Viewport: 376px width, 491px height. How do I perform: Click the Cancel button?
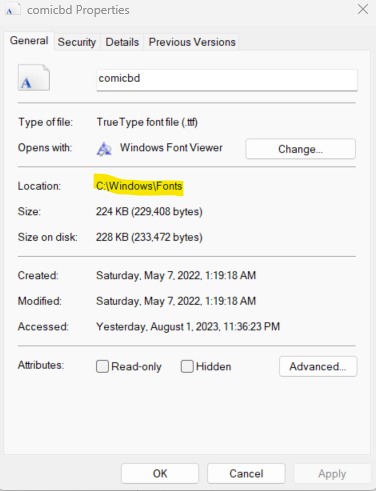[246, 473]
